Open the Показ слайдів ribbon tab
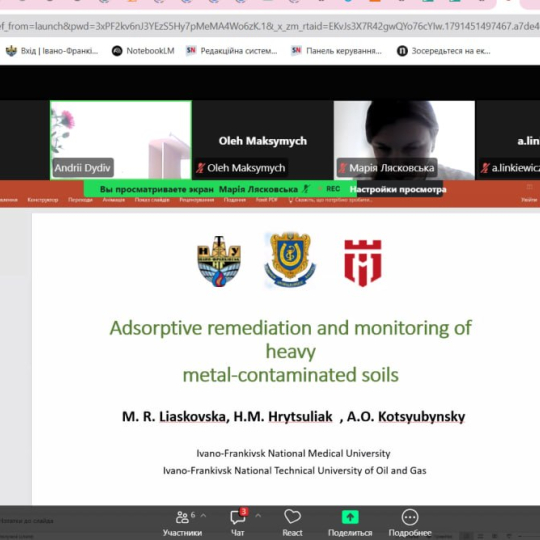This screenshot has height=540, width=540. pos(152,200)
